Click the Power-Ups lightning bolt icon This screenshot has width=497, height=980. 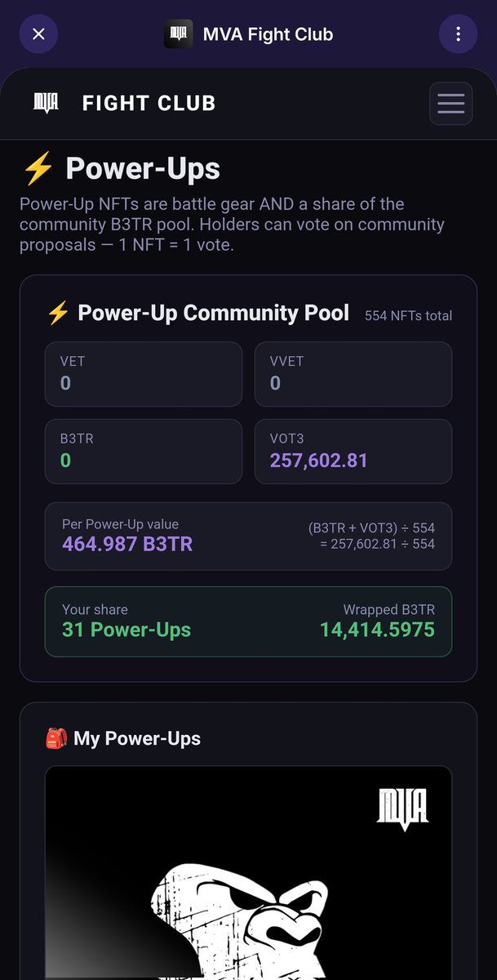pos(38,169)
